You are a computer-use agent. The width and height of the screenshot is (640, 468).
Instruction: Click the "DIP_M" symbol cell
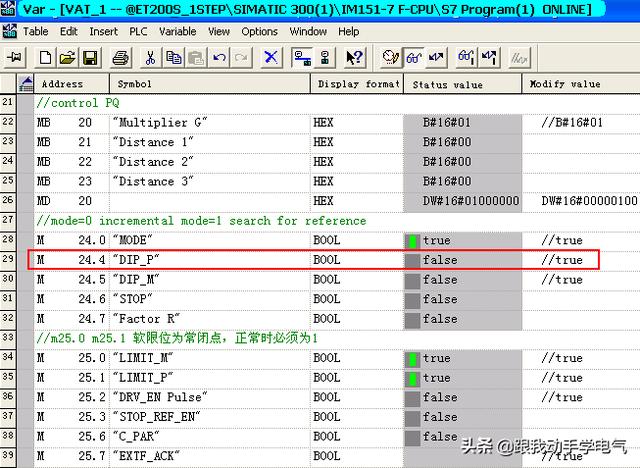[x=210, y=280]
